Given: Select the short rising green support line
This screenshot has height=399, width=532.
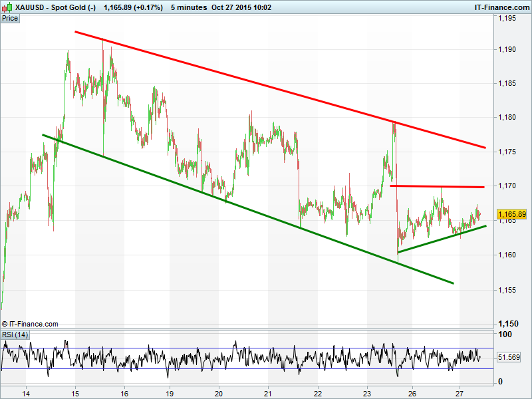Looking at the screenshot, I should coord(442,239).
